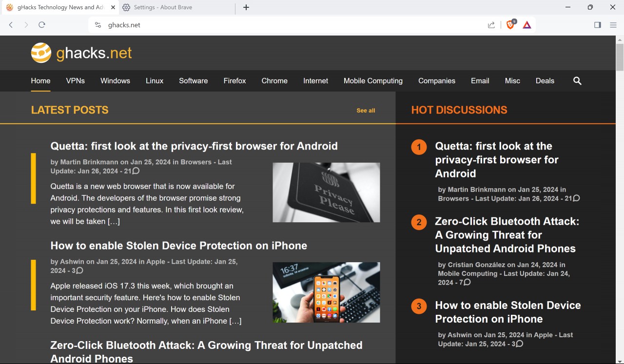The image size is (624, 364).
Task: Go back with the browser back arrow
Action: tap(11, 25)
